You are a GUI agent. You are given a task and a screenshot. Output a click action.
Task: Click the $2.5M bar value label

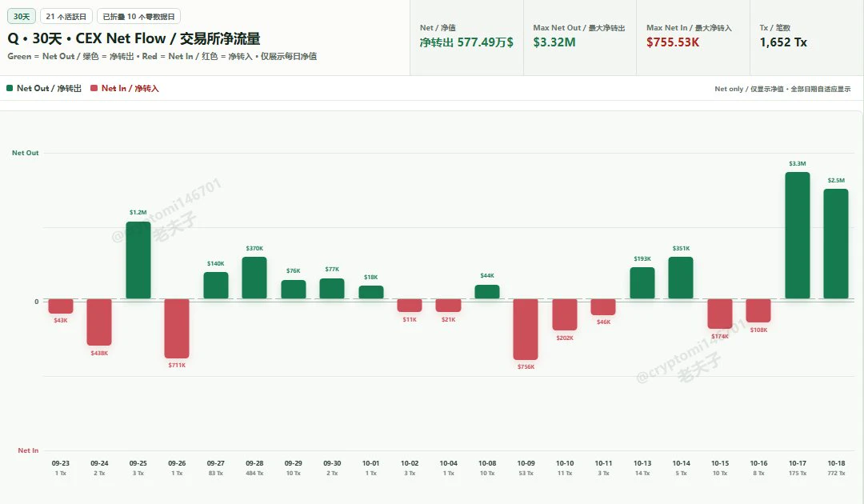tap(836, 180)
